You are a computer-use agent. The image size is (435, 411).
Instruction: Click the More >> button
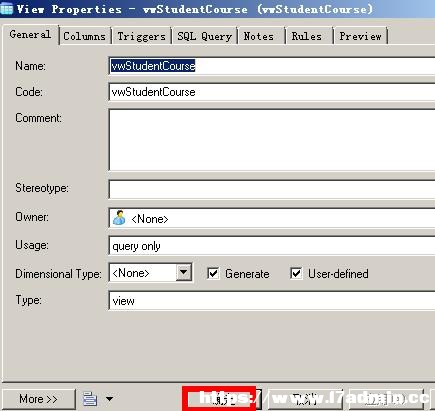(38, 399)
